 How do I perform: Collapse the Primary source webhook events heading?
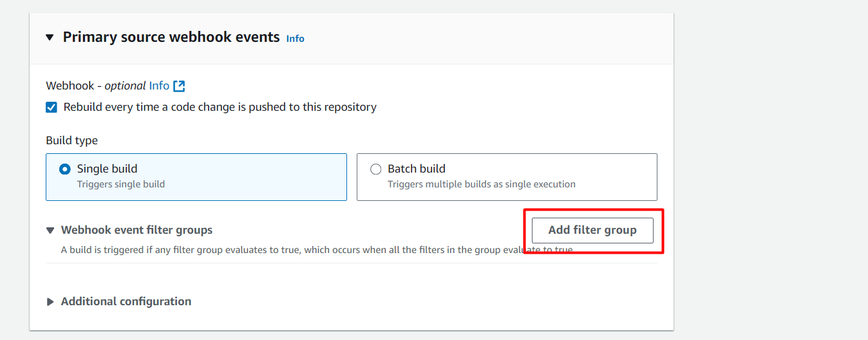tap(171, 37)
